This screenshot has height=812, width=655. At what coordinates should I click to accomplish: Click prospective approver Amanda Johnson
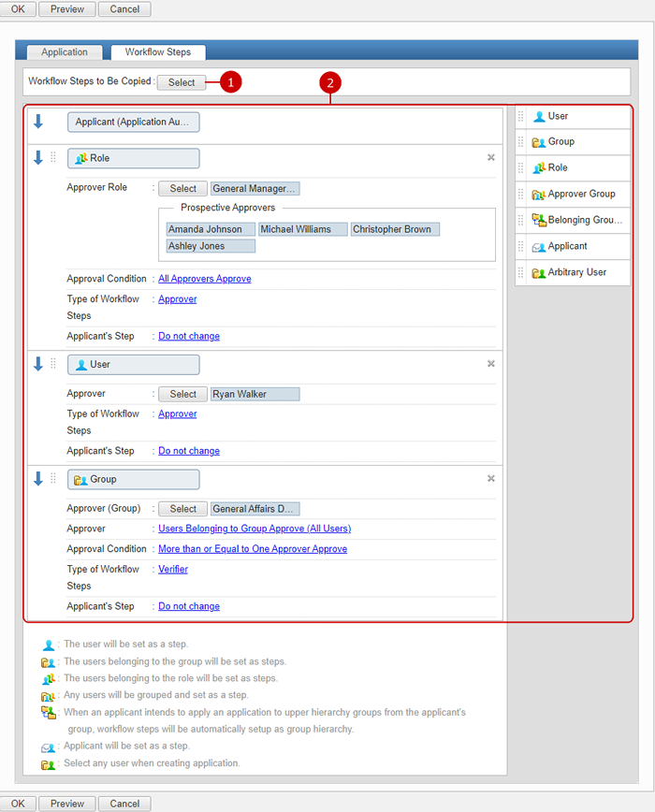[211, 229]
